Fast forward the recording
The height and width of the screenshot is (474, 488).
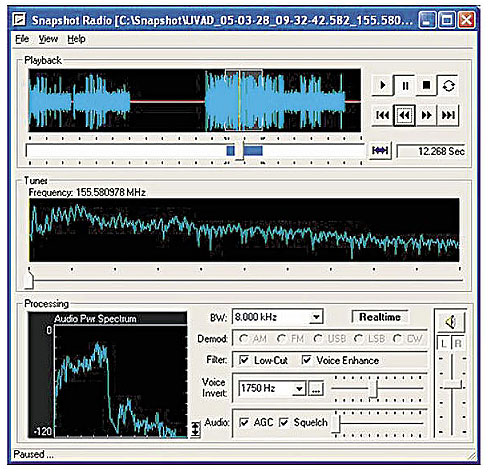coord(426,115)
